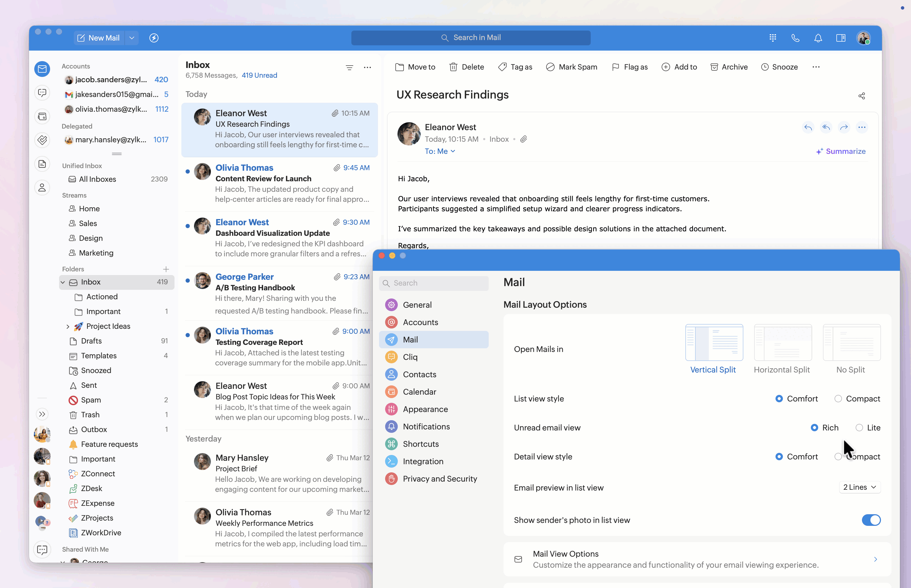Click the 419 Unread link
The image size is (911, 588).
(259, 75)
